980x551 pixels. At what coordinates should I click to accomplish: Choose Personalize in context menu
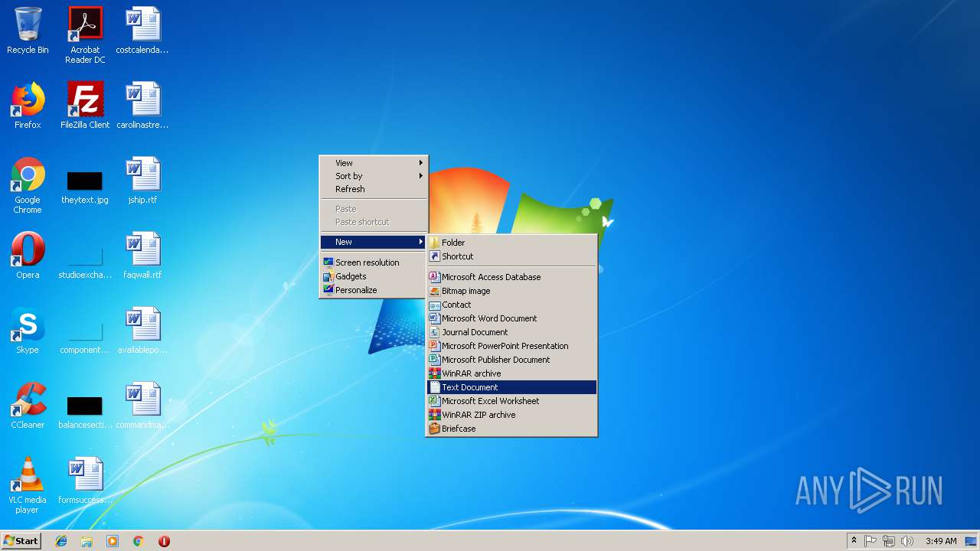374,290
